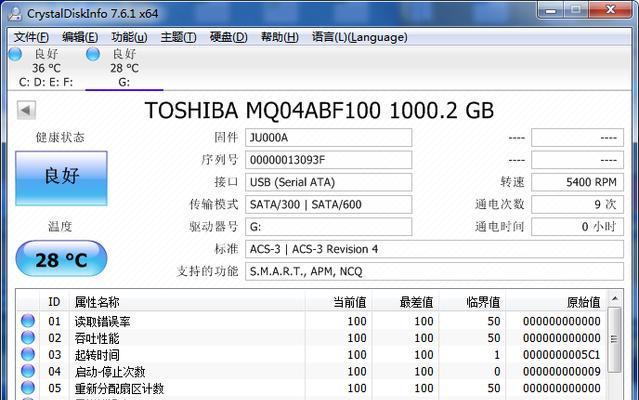Image resolution: width=639 pixels, height=400 pixels.
Task: Click the 转速 field showing 5400 RPM
Action: coord(577,182)
